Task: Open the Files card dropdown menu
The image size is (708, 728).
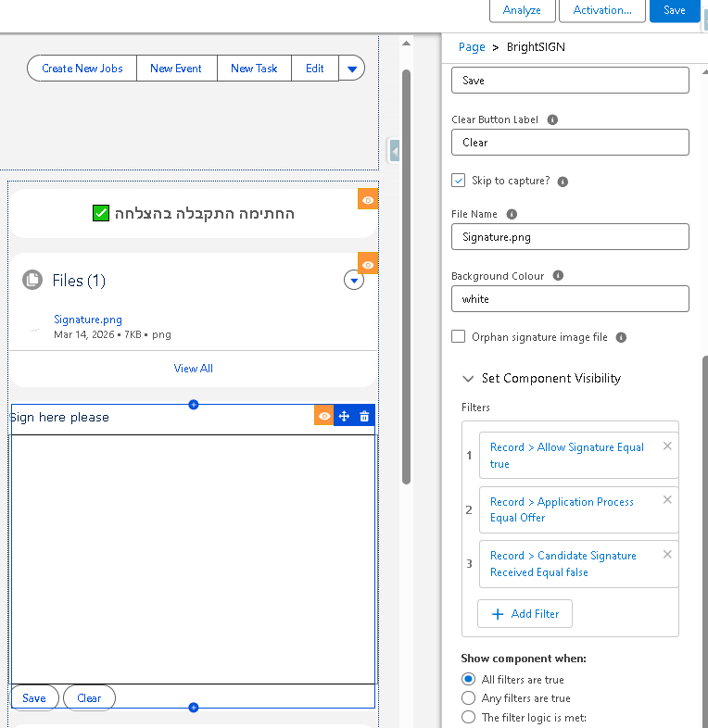Action: pyautogui.click(x=354, y=280)
